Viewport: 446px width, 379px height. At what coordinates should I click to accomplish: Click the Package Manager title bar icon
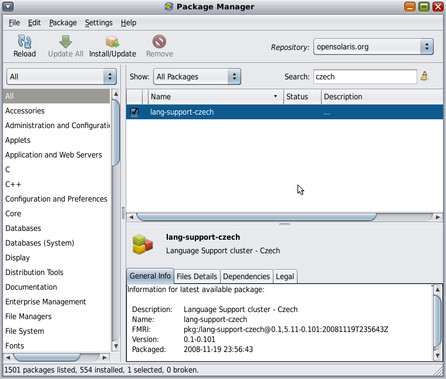(x=169, y=6)
